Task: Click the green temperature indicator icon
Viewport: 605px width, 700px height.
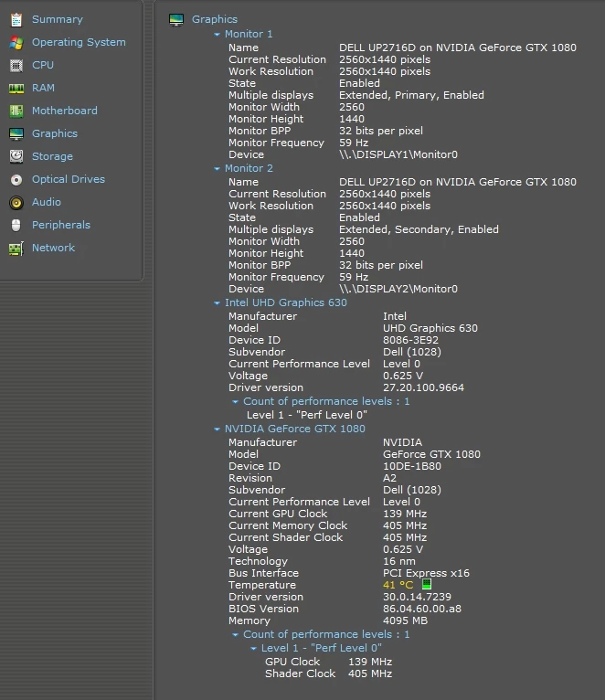Action: point(427,584)
